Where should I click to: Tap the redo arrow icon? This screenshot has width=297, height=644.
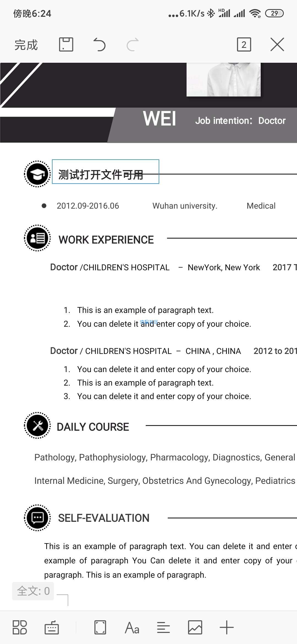point(133,45)
